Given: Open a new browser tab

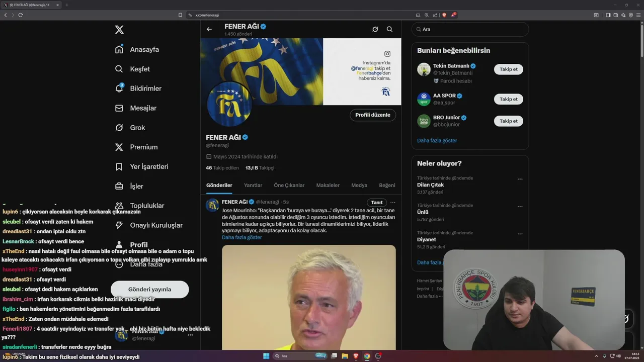Looking at the screenshot, I should click(x=67, y=5).
